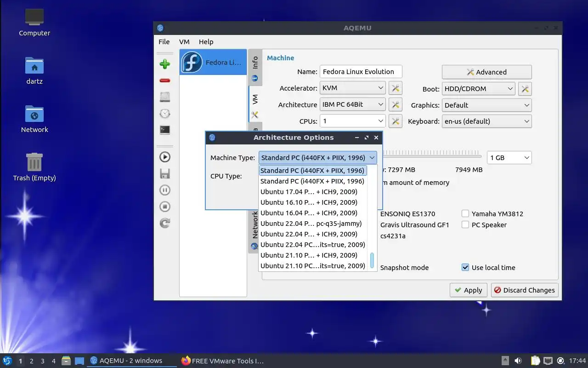
Task: Select Ubuntu 16.04 P… + ICH9, 2009
Action: click(x=313, y=213)
